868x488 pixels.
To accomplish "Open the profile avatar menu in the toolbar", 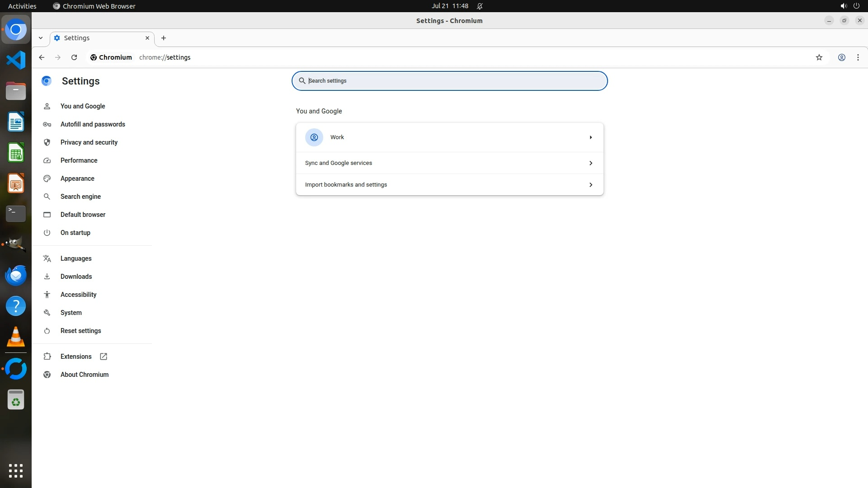I will 841,57.
